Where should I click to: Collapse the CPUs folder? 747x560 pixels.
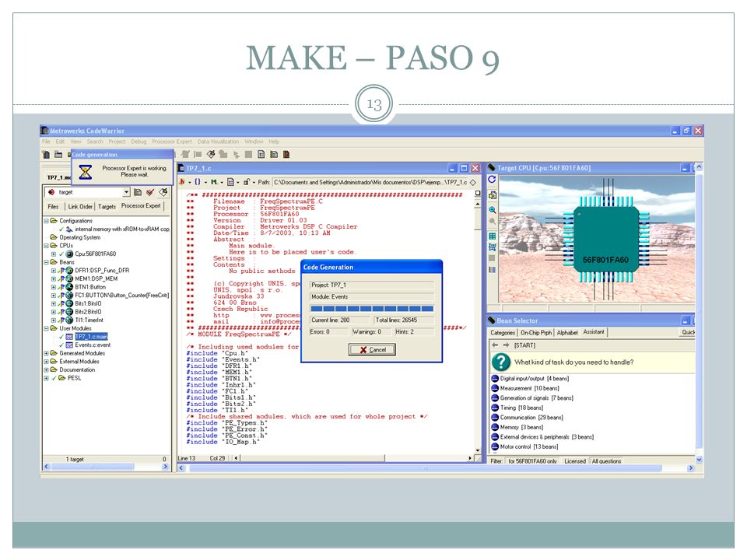click(x=46, y=246)
